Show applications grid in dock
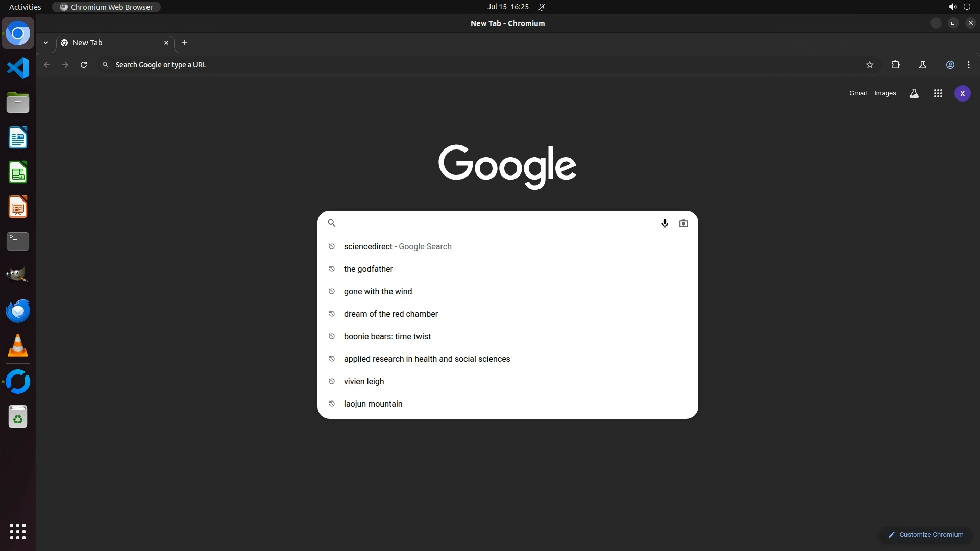 click(18, 532)
